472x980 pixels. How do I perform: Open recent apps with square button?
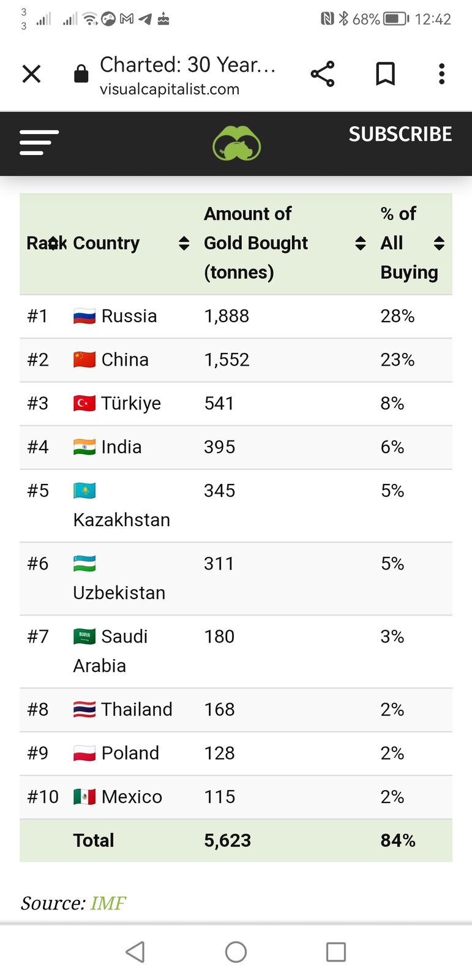(335, 952)
